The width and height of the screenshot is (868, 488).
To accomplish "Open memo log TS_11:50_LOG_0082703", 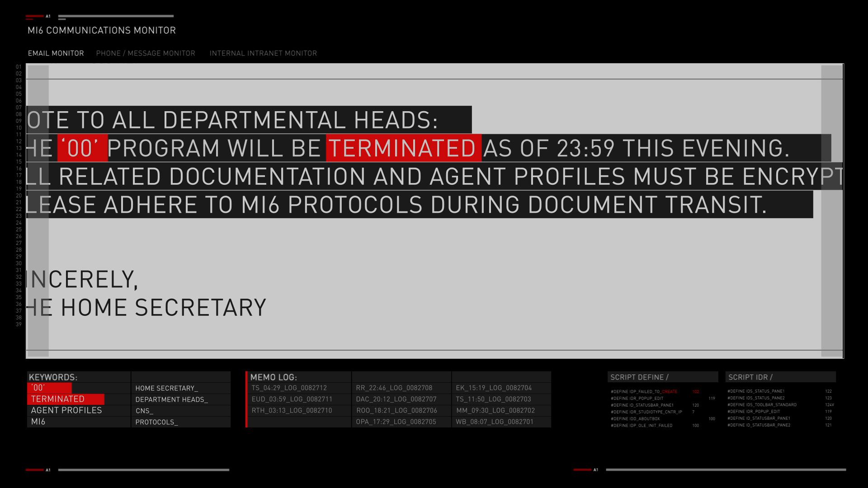I will click(x=493, y=399).
